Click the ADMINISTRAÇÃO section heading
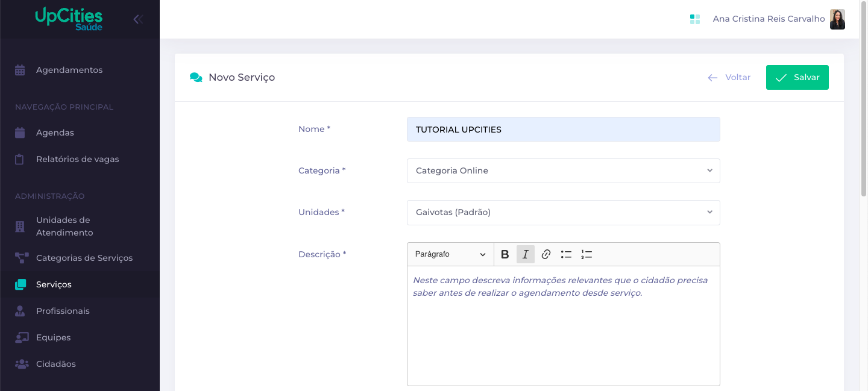This screenshot has height=391, width=868. click(x=49, y=196)
